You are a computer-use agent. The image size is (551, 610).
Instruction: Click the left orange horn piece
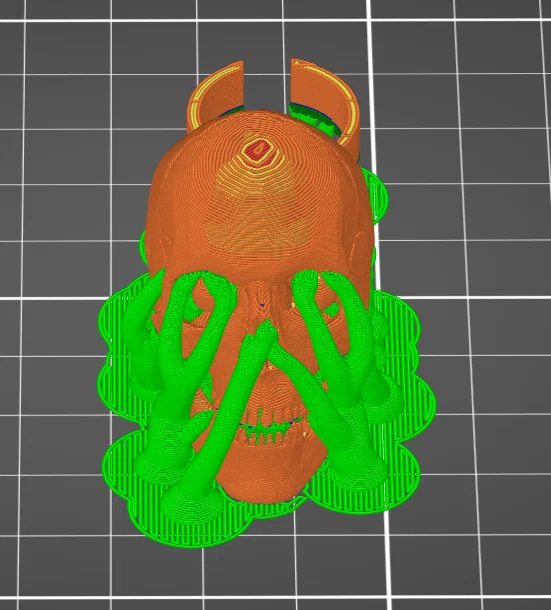tap(215, 95)
